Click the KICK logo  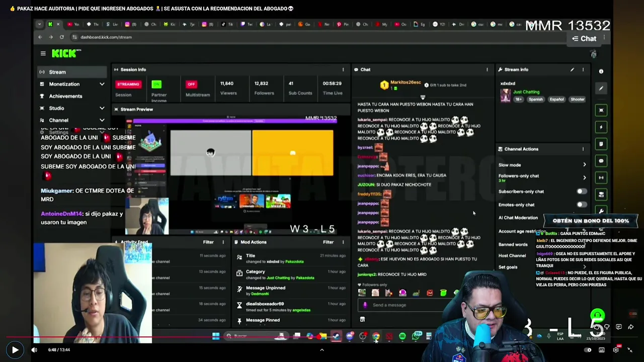click(x=66, y=53)
